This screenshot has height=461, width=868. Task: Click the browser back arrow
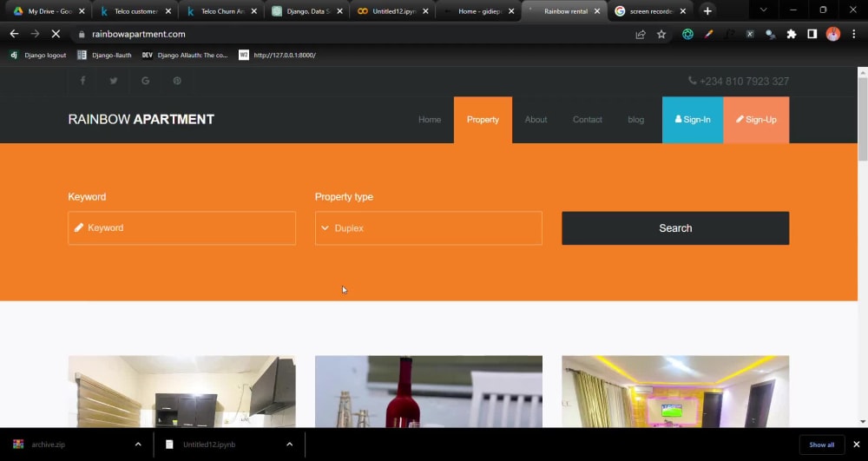(15, 35)
